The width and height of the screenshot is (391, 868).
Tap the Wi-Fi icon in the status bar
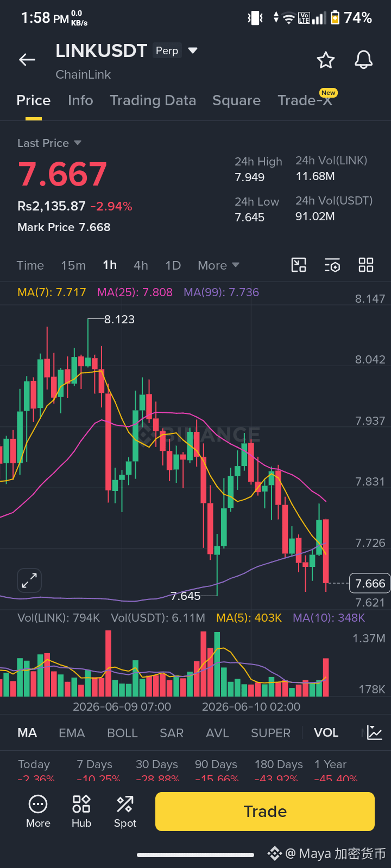289,18
